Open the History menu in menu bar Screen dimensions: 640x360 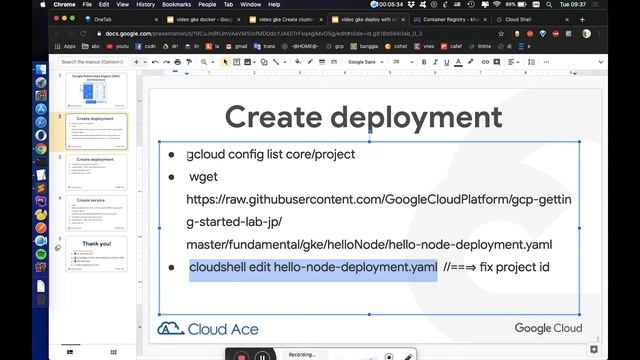(x=145, y=4)
